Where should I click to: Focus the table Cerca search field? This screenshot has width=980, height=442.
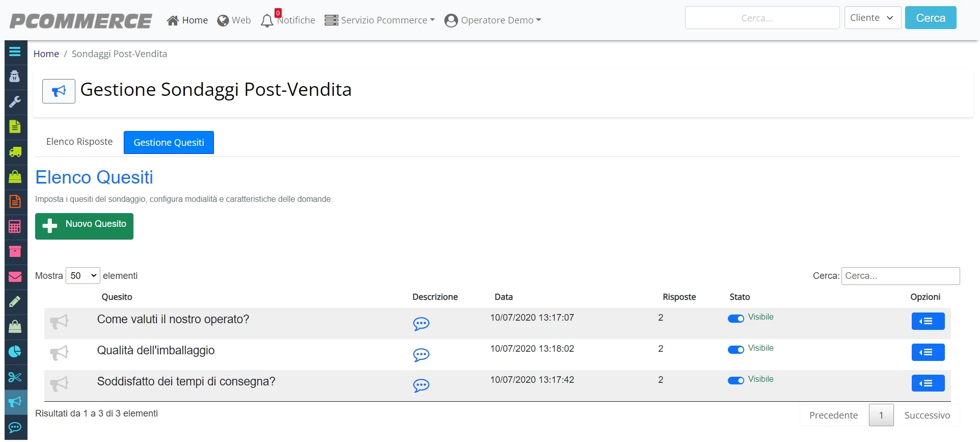901,276
